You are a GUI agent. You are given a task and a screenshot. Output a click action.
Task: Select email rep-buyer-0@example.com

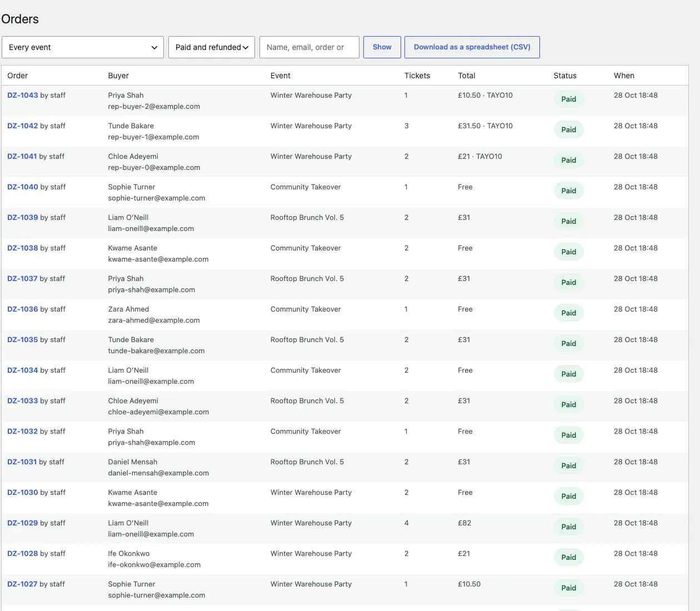click(x=154, y=168)
